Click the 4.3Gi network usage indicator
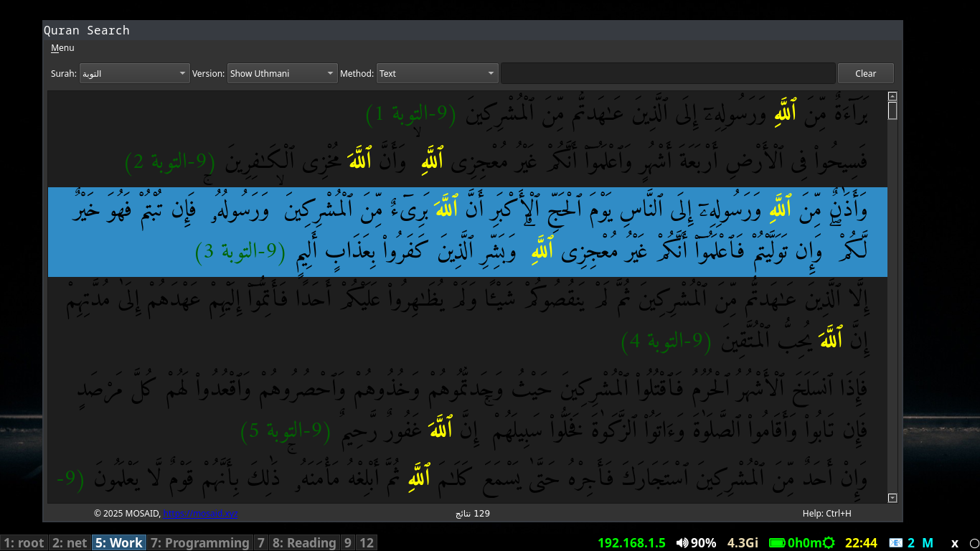Image resolution: width=980 pixels, height=551 pixels. point(741,542)
